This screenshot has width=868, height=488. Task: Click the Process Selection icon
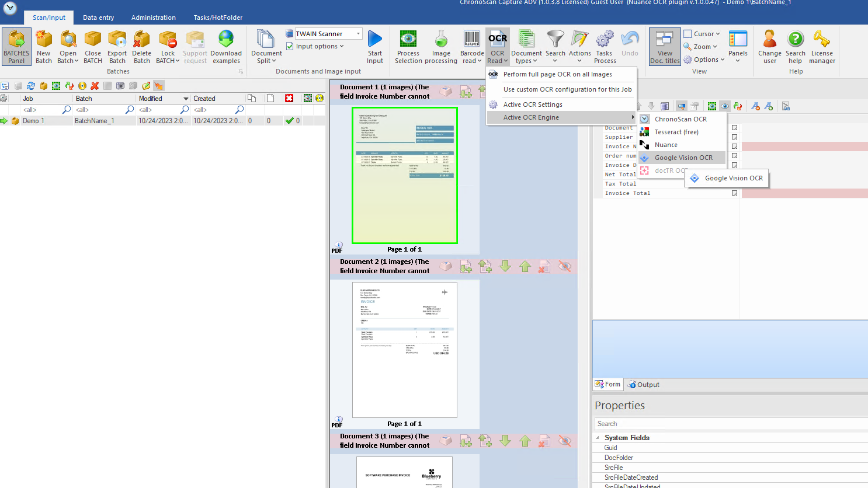408,40
